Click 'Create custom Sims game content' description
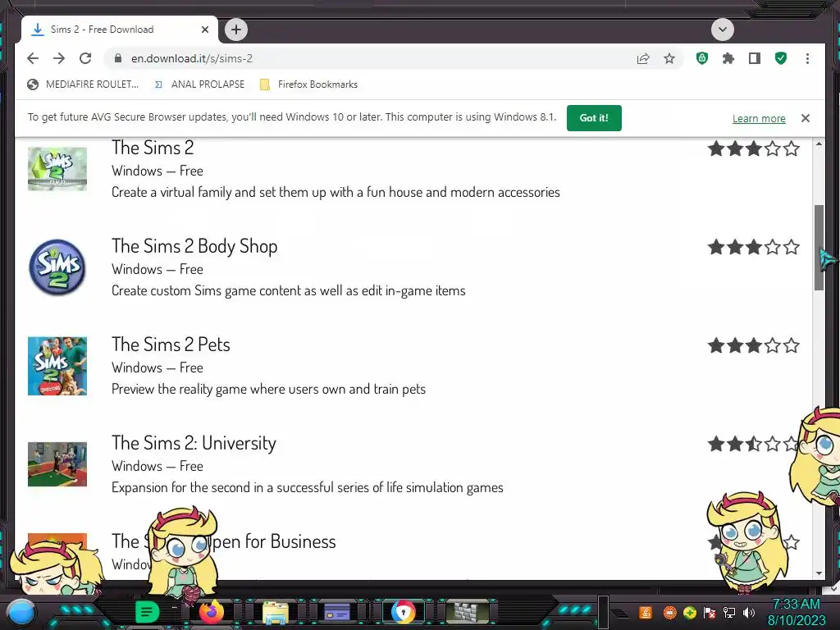The image size is (840, 630). (288, 291)
